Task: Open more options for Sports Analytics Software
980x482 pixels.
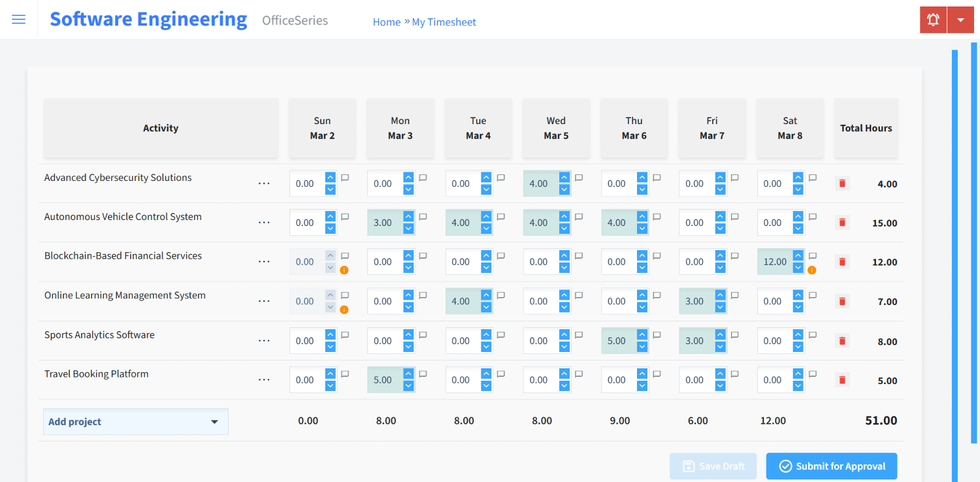Action: tap(264, 340)
